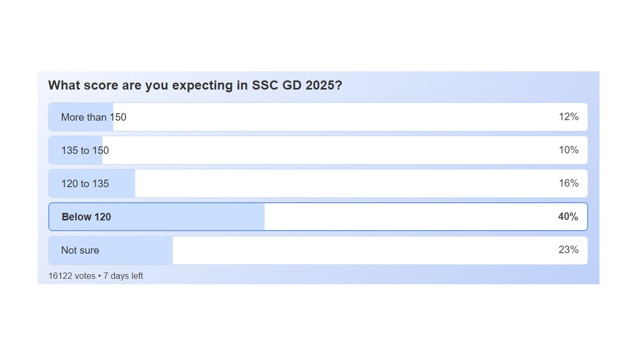Click the bold 40% result percentage
Screen dimensions: 644x362
(x=568, y=217)
